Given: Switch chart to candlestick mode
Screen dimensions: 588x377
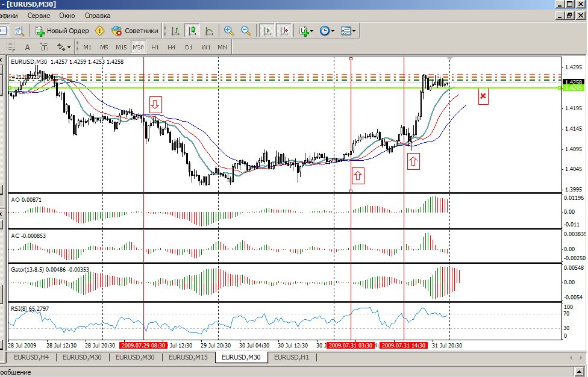Looking at the screenshot, I should pyautogui.click(x=192, y=31).
